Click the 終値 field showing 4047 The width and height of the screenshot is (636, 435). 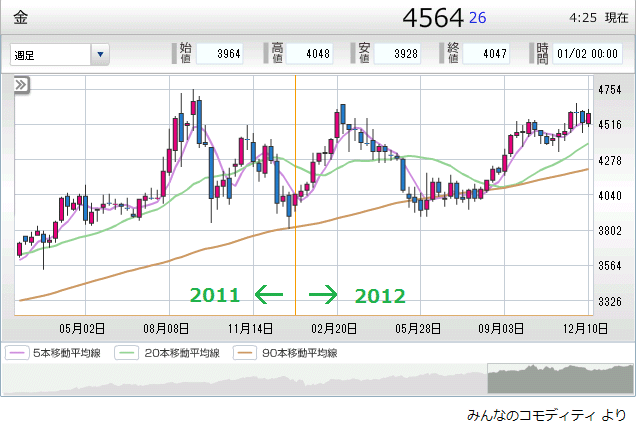(485, 54)
